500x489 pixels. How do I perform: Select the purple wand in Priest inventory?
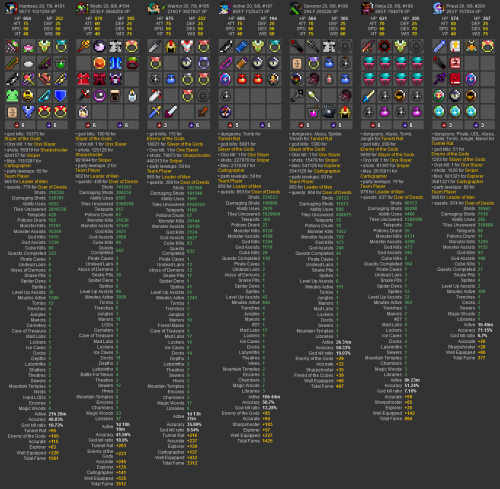pos(439,79)
